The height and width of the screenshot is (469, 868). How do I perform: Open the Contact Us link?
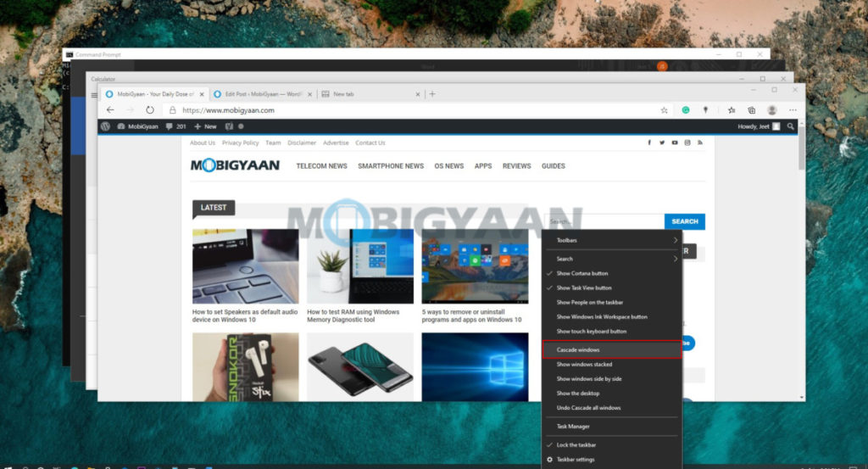coord(370,142)
